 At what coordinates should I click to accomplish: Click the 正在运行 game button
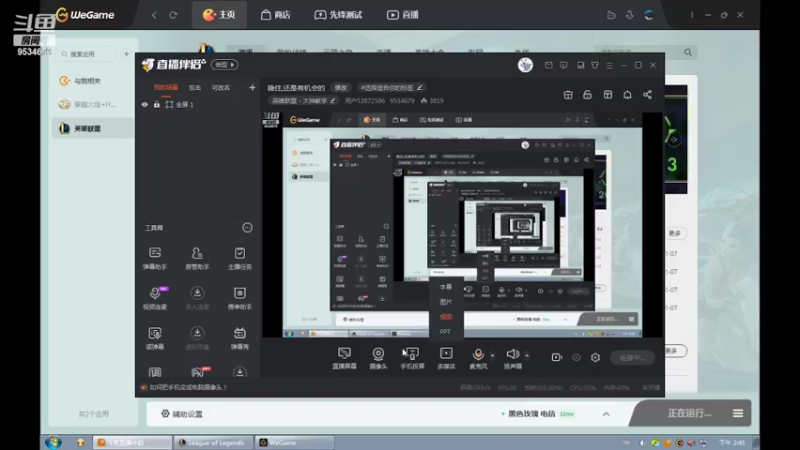click(689, 413)
